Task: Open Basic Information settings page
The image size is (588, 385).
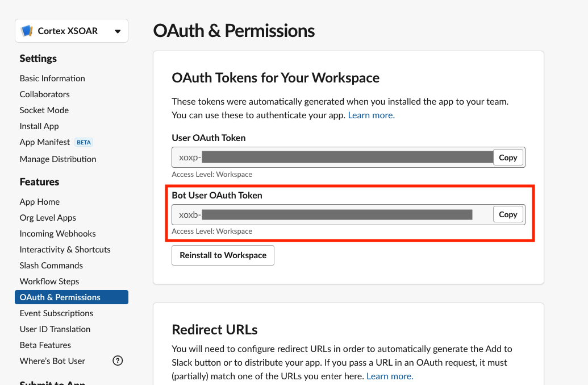Action: pos(52,78)
